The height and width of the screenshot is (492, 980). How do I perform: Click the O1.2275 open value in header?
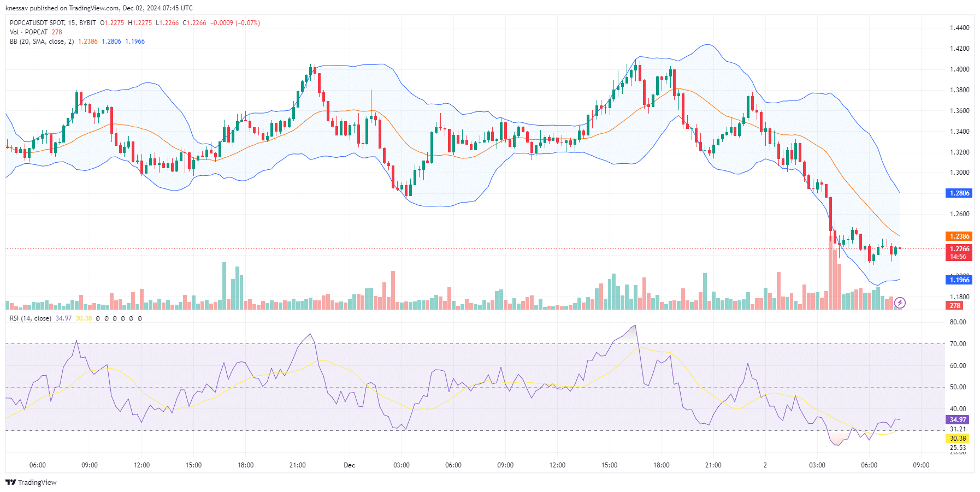click(x=112, y=23)
